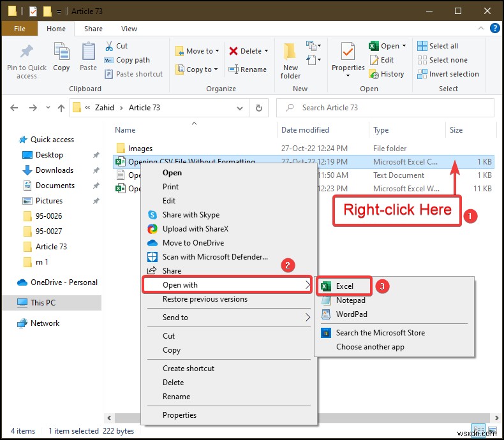Switch to the Share tab
The height and width of the screenshot is (440, 504).
93,29
